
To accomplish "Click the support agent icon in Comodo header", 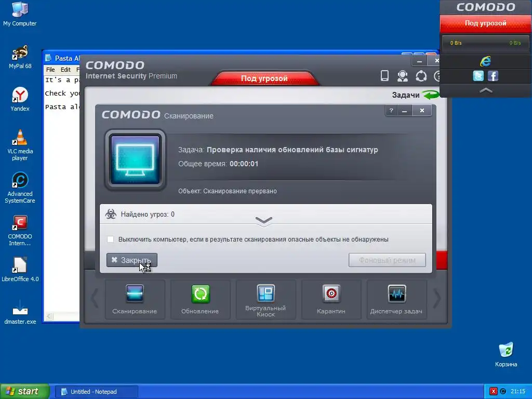I will [403, 76].
